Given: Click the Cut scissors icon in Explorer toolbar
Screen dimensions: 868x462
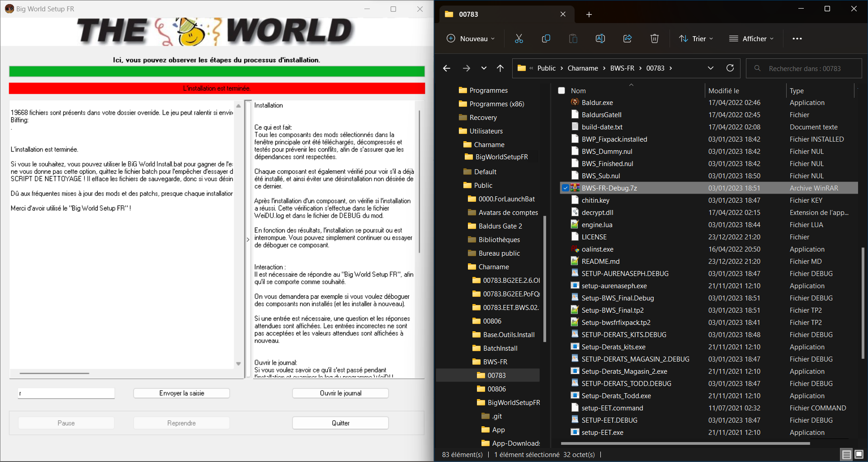Looking at the screenshot, I should 519,38.
